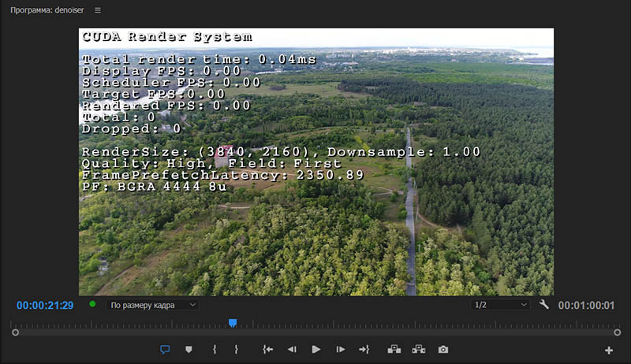This screenshot has width=631, height=364.
Task: Select the blue playhead on the time ruler
Action: click(x=233, y=323)
